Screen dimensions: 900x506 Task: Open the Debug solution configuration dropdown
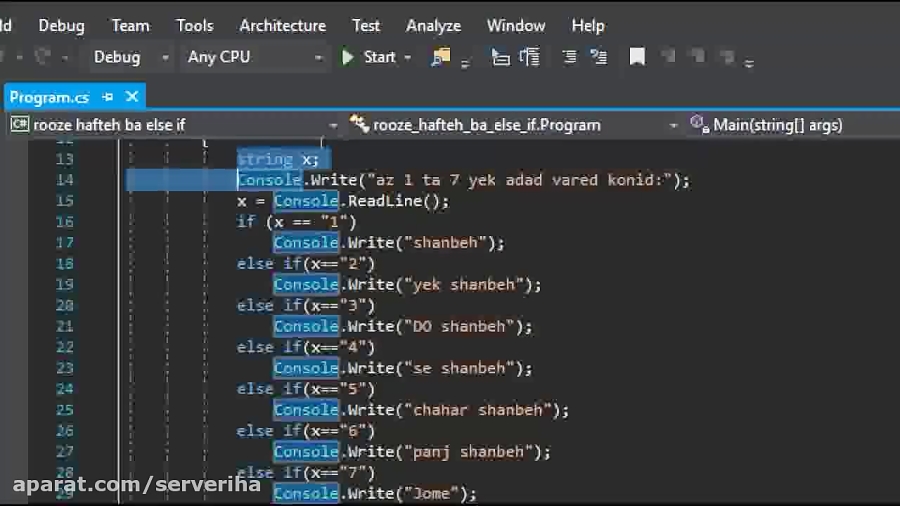(130, 57)
